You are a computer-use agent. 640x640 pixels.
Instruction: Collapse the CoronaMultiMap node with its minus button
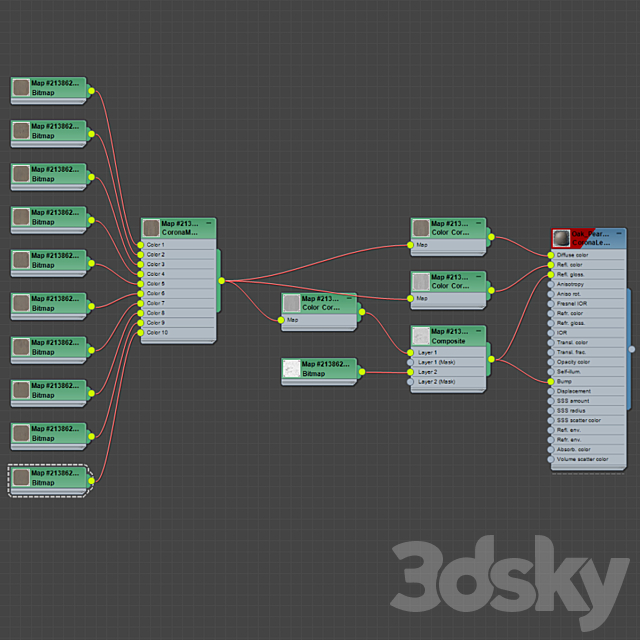(x=209, y=223)
